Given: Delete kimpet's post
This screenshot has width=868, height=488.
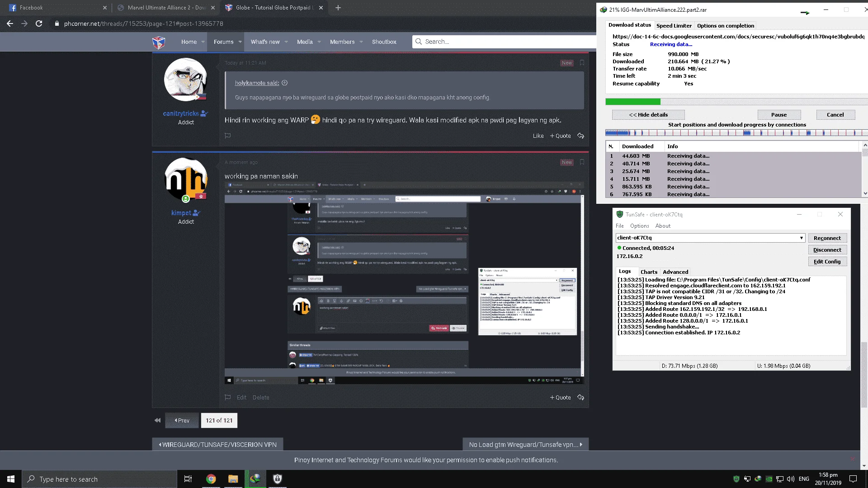Looking at the screenshot, I should [261, 397].
